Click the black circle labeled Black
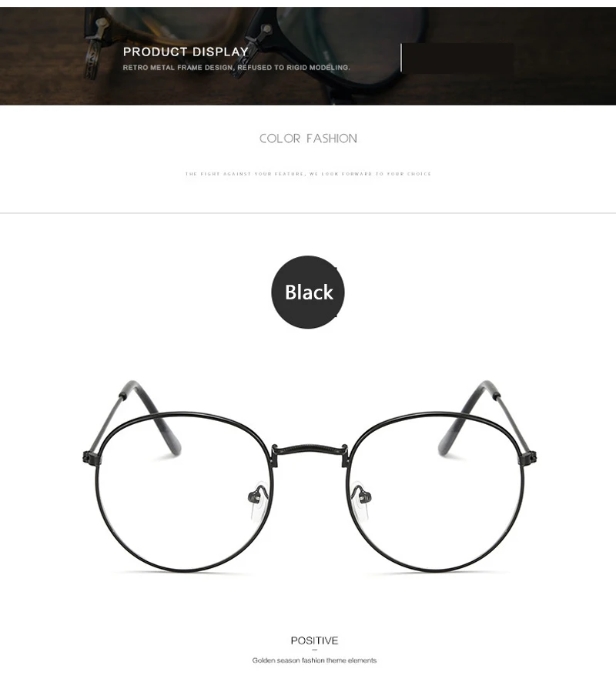 (x=308, y=292)
